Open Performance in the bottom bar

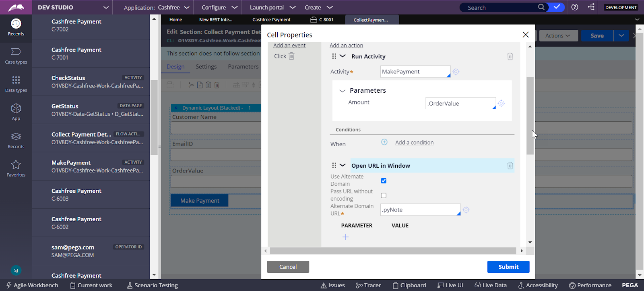click(590, 285)
